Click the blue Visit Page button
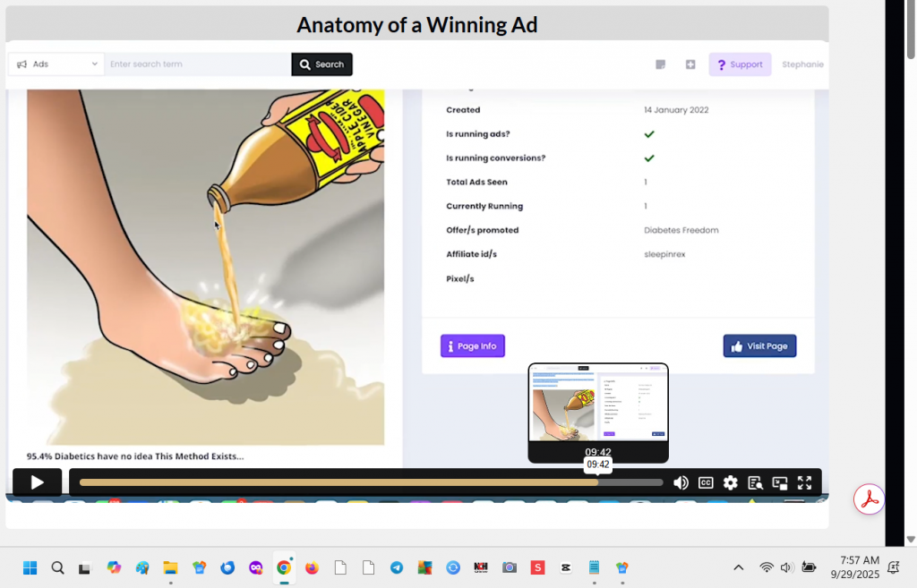This screenshot has height=588, width=917. pyautogui.click(x=759, y=346)
